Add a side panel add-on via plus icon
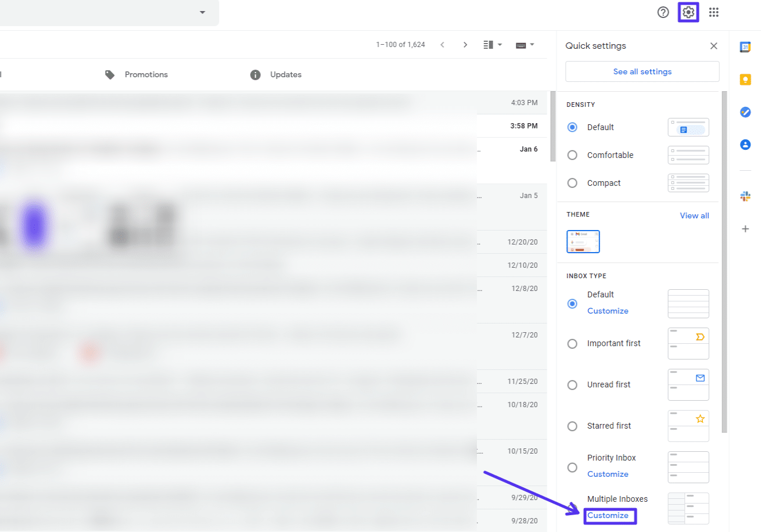The width and height of the screenshot is (761, 532). click(745, 229)
